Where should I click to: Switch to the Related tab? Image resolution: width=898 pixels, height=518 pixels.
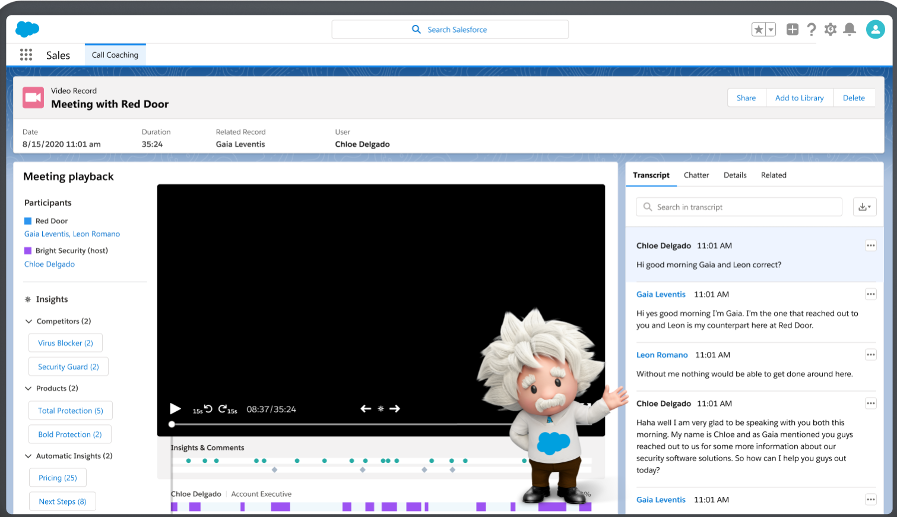pos(774,175)
